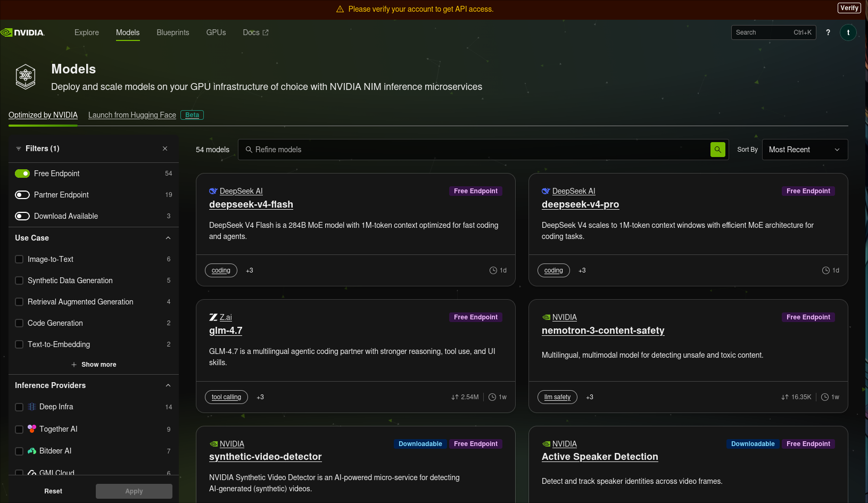
Task: Enable the Partner Endpoint toggle
Action: click(x=22, y=195)
